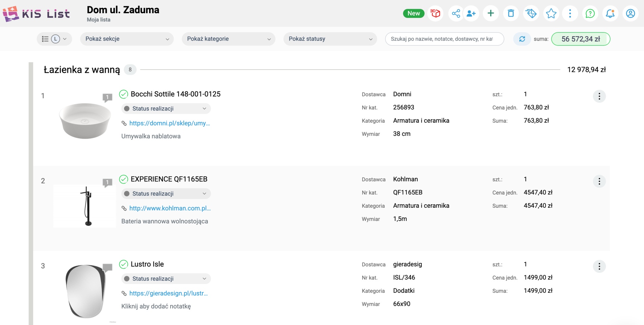The width and height of the screenshot is (644, 325).
Task: Expand Status realizacji for Lustro Isle
Action: click(166, 279)
